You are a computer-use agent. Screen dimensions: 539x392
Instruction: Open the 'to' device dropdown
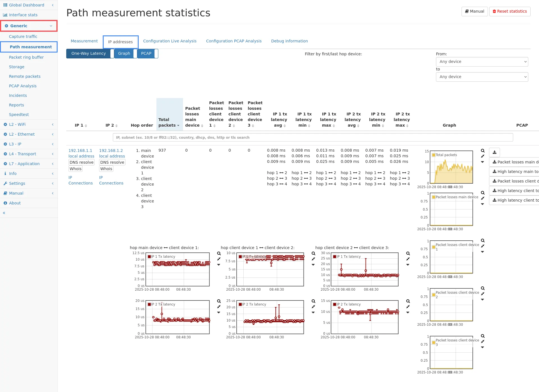(482, 77)
